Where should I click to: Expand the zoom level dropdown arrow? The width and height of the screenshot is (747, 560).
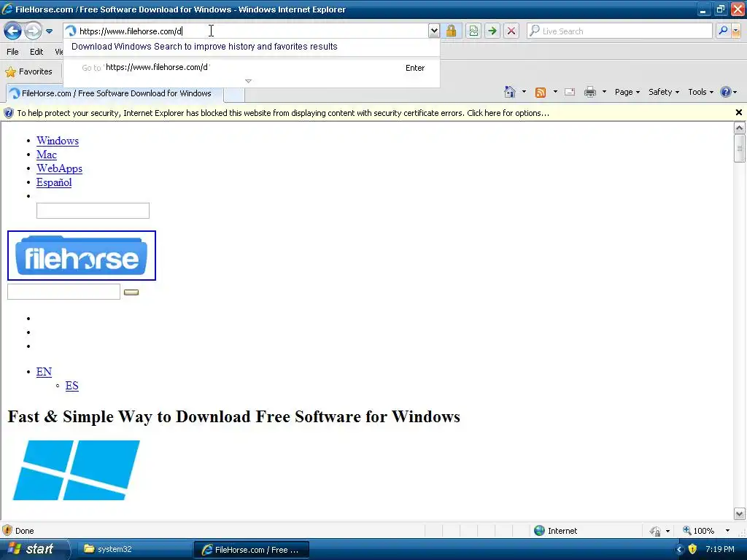pyautogui.click(x=727, y=531)
